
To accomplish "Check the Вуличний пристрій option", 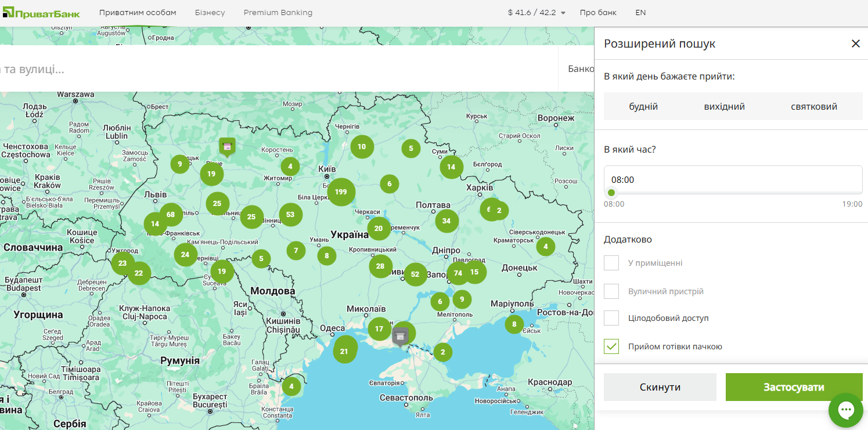I will coord(611,291).
